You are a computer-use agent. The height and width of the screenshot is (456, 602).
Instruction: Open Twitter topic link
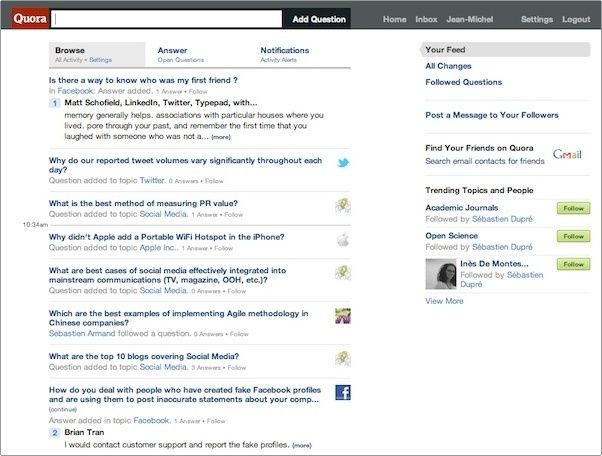[x=152, y=180]
